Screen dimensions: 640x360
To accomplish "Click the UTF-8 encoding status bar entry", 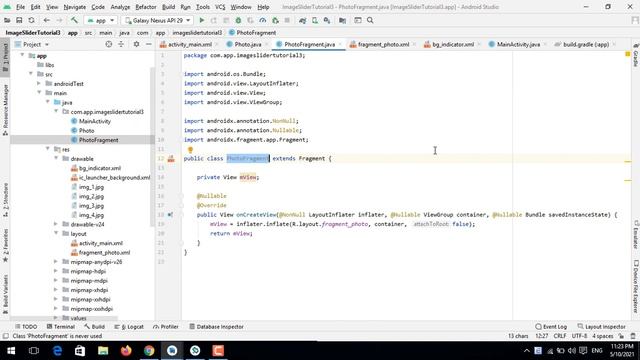I will pyautogui.click(x=579, y=336).
